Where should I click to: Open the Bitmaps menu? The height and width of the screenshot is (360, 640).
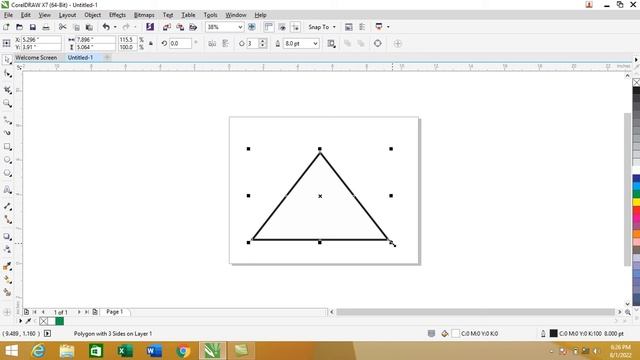pyautogui.click(x=144, y=15)
